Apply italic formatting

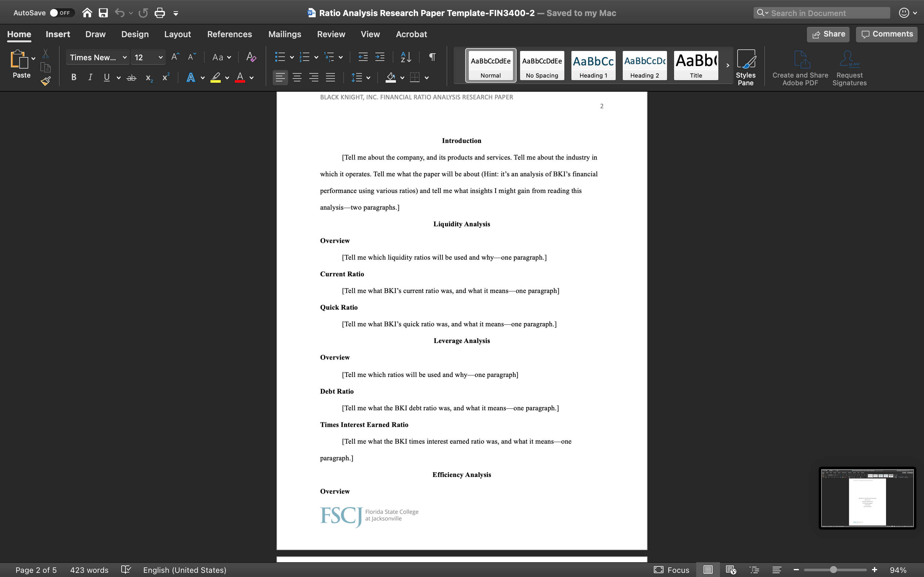[x=90, y=77]
